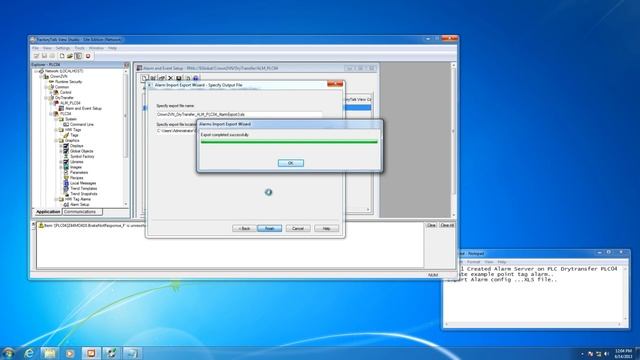Select Recipes in Explorer tree
This screenshot has height=360, width=640.
coord(76,178)
